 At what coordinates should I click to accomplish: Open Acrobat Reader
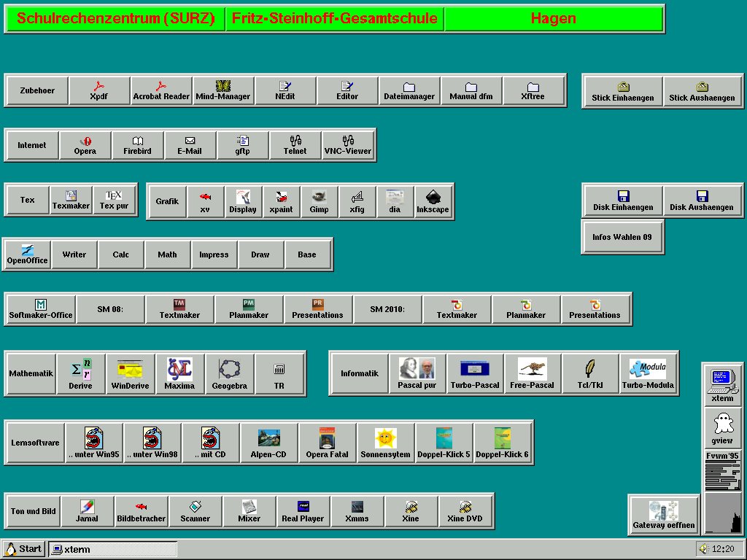161,90
